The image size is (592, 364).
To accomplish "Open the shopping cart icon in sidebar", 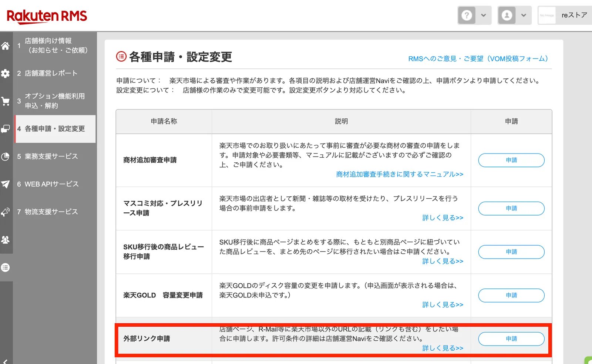I will point(5,101).
